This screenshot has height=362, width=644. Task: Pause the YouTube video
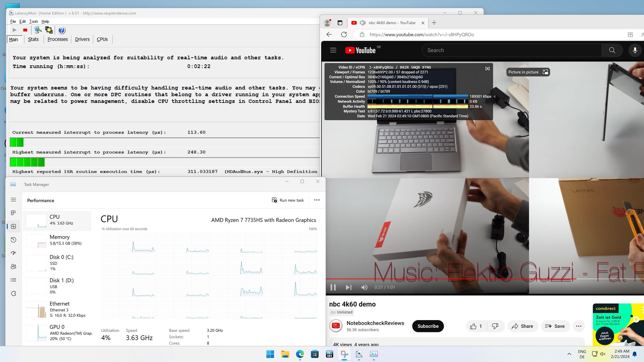click(x=333, y=287)
